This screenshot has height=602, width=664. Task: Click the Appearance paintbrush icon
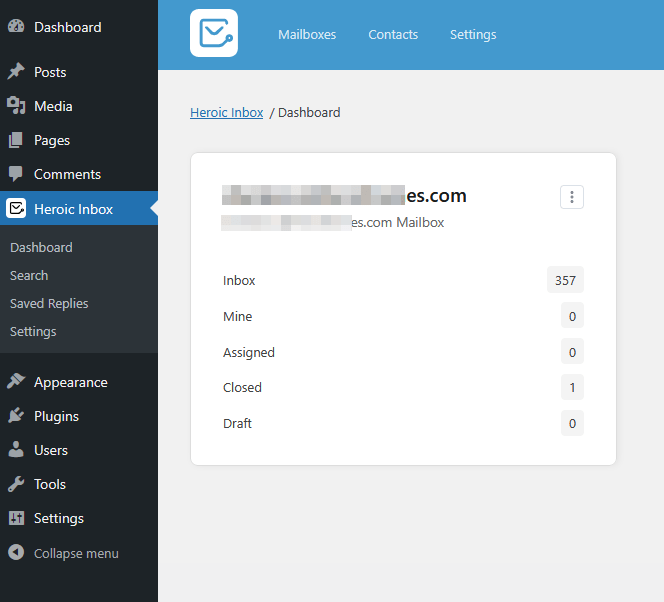tap(16, 381)
